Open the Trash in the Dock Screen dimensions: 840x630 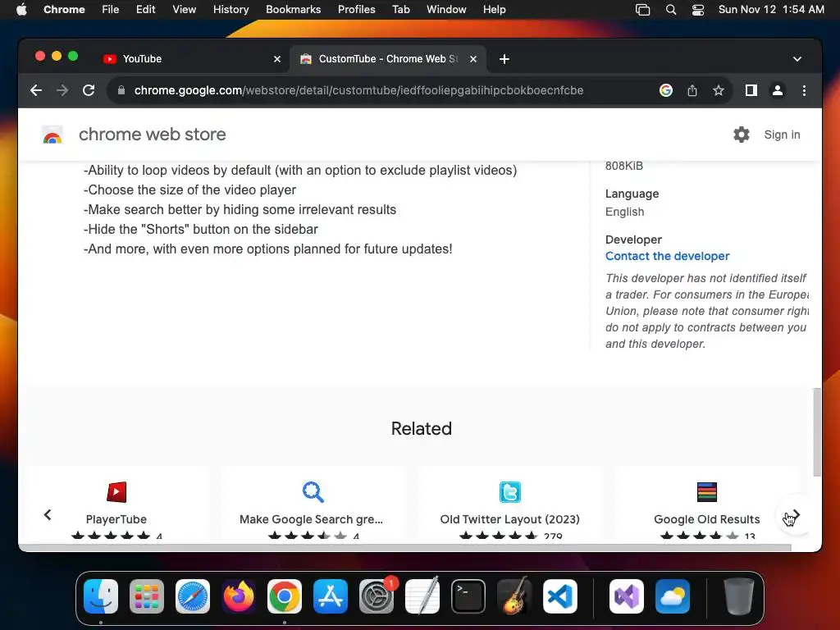pos(739,596)
